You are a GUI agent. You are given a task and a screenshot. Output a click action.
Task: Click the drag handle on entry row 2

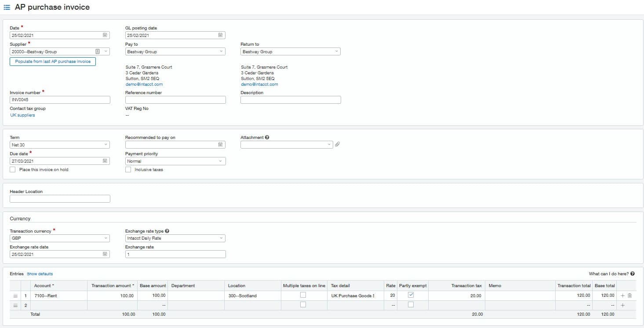point(16,305)
